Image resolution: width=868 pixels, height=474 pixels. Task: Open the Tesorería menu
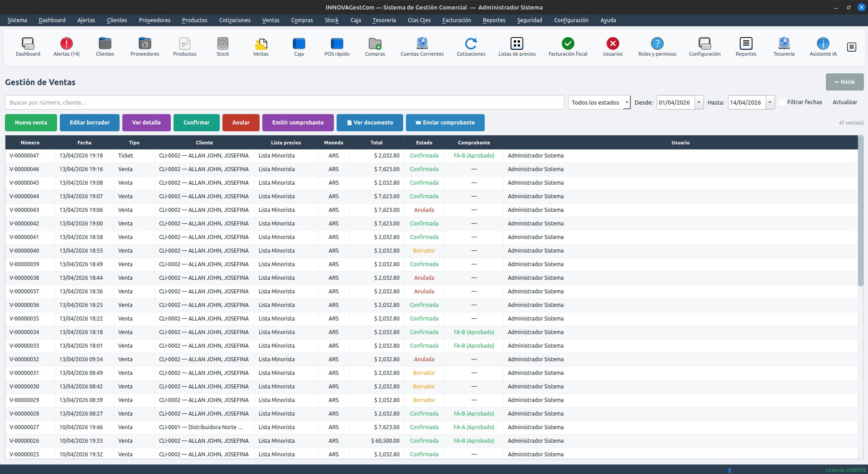(x=384, y=20)
